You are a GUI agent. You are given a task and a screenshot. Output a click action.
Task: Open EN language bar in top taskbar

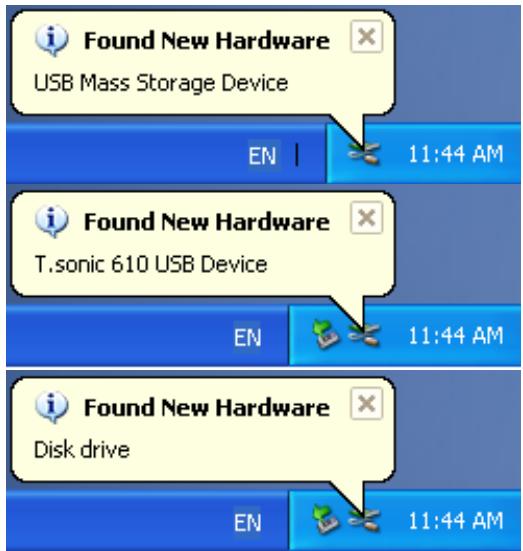tap(263, 155)
